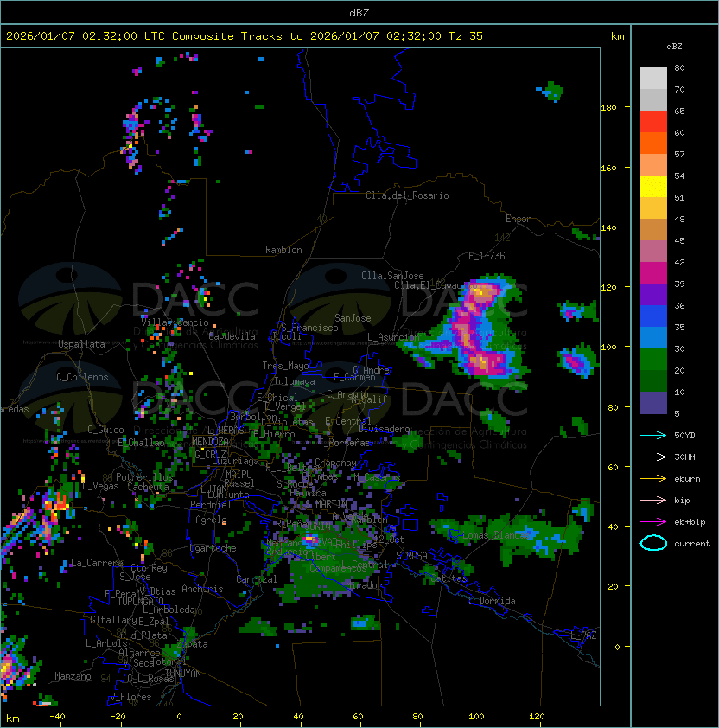The height and width of the screenshot is (728, 719).
Task: Click the yellow eburn arrow in legend
Action: (653, 479)
